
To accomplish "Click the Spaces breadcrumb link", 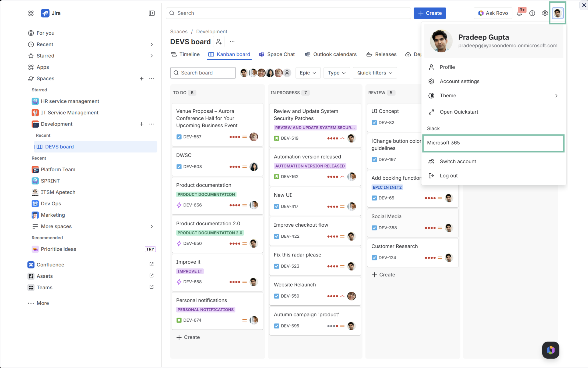I will point(179,32).
